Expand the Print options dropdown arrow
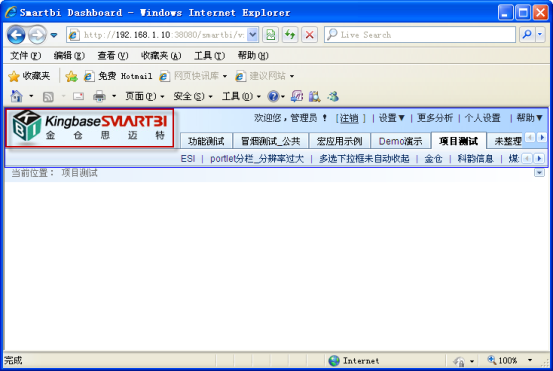This screenshot has height=371, width=553. click(114, 96)
